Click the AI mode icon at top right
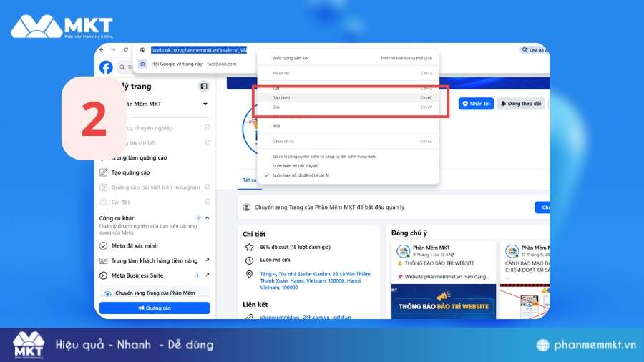 (x=525, y=49)
